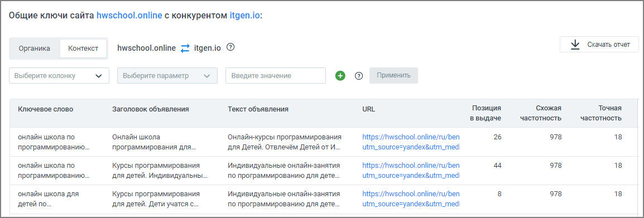Viewport: 644px width, 218px height.
Task: Click the URL column header
Action: point(369,109)
